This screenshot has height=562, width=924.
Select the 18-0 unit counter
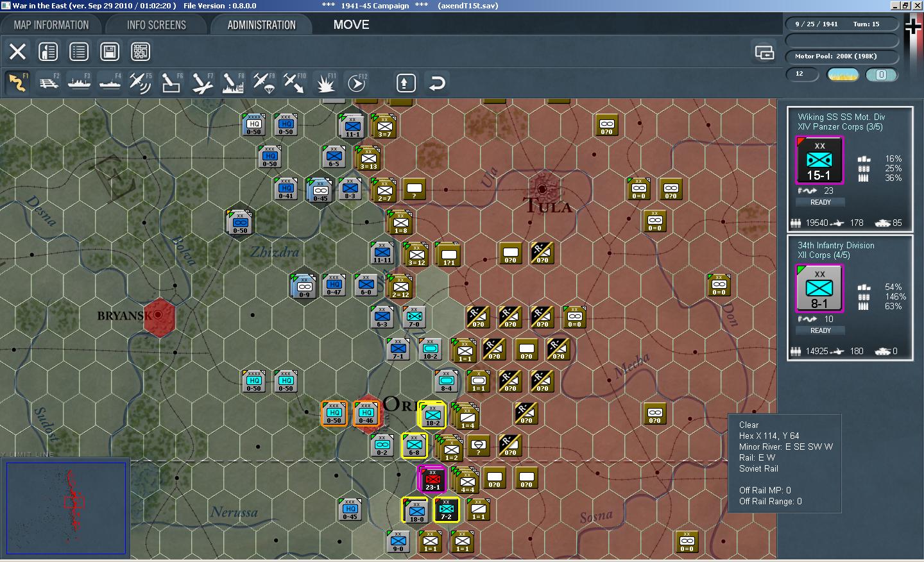coord(416,511)
